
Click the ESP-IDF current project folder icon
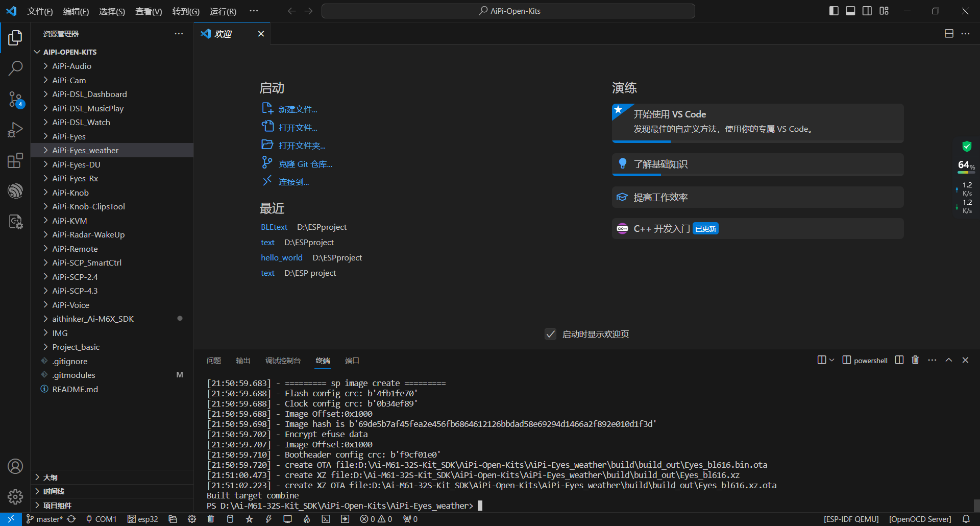[x=173, y=519]
